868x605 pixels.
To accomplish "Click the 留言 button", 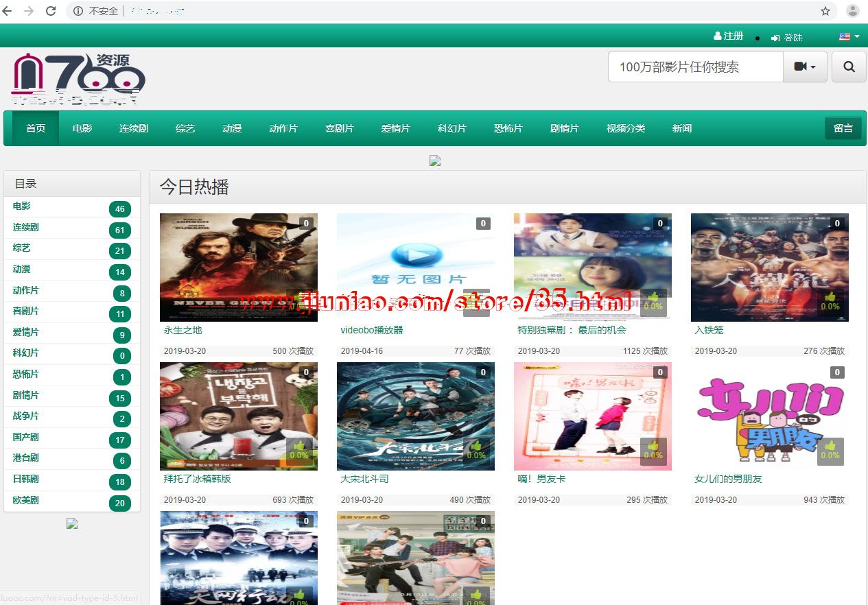I will pos(843,128).
